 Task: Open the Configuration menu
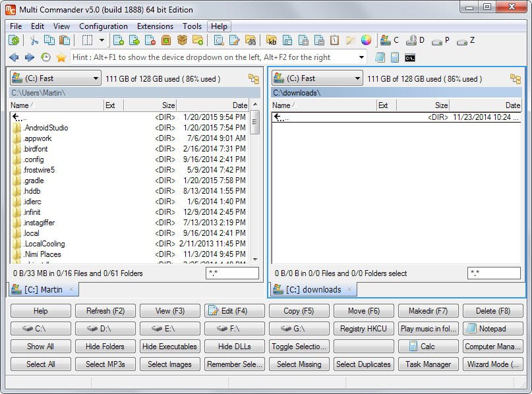pos(103,26)
